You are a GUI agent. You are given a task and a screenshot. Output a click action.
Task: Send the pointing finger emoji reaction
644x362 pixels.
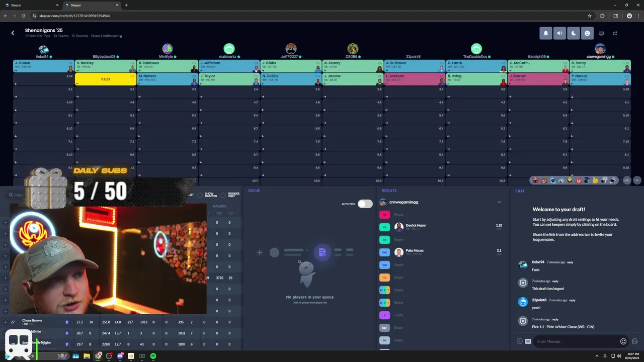pos(596,180)
